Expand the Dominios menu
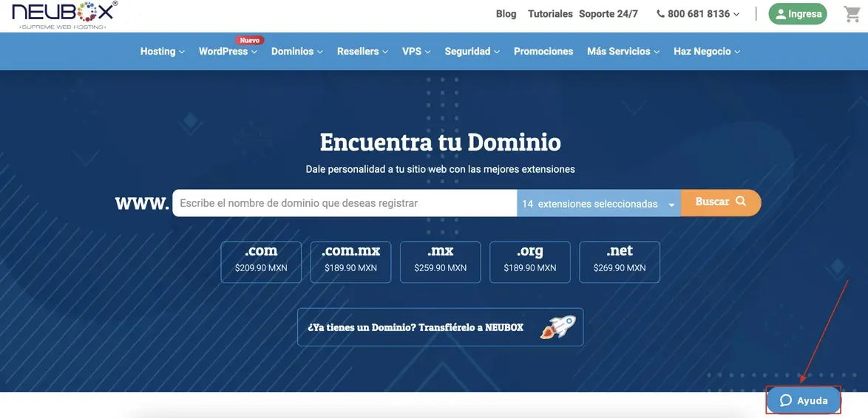 point(296,52)
